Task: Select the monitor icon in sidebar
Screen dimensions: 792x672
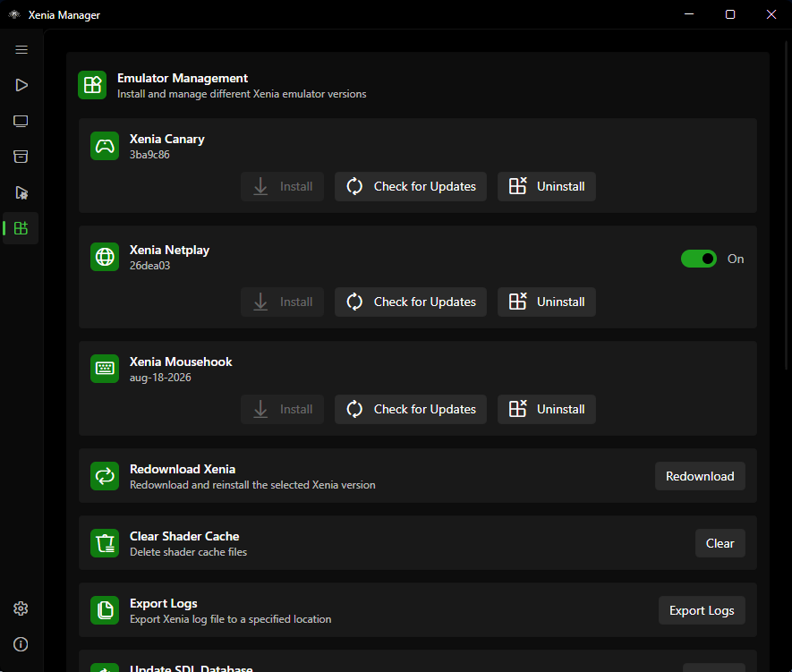Action: (21, 121)
